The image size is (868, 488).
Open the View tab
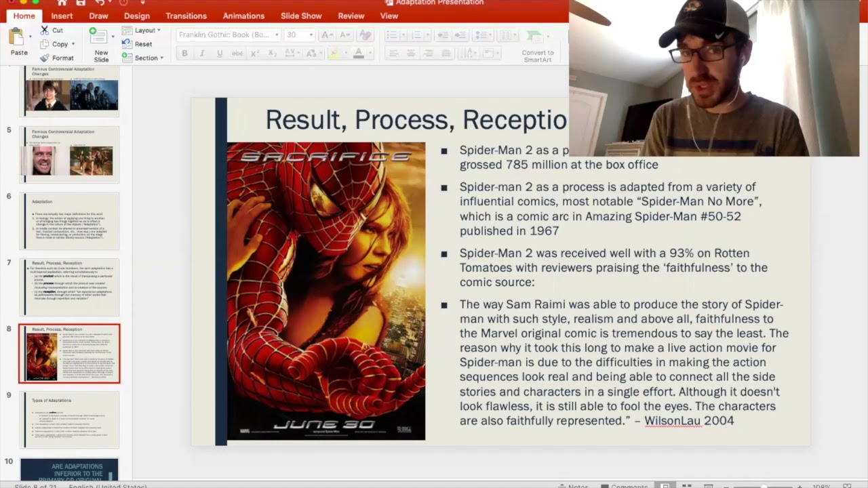[389, 16]
